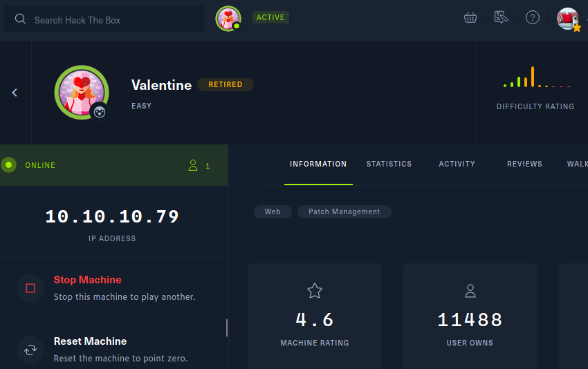
Task: Click the difficulty rating bar chart
Action: (537, 77)
